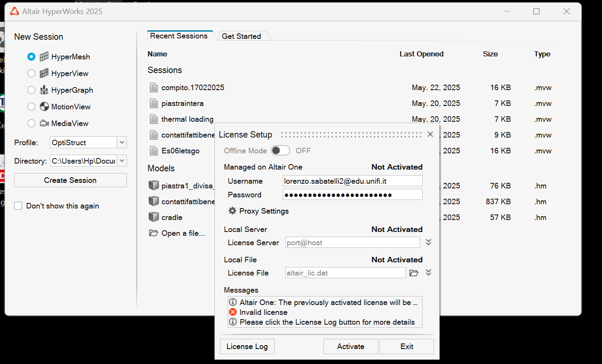602x364 pixels.
Task: Click the HyperMesh grid icon
Action: pyautogui.click(x=44, y=56)
